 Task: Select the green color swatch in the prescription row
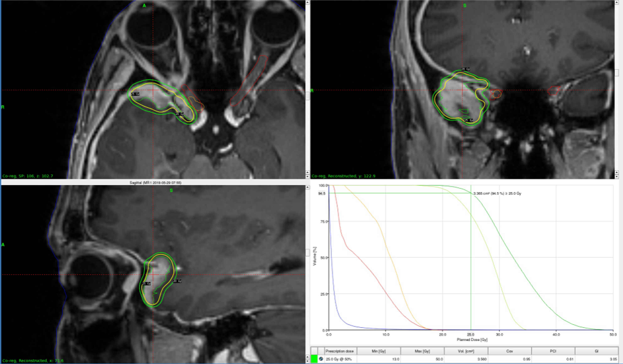314,359
